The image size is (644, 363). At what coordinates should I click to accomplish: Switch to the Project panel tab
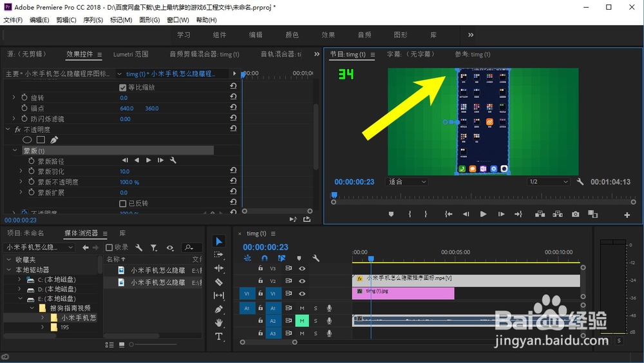click(x=26, y=233)
